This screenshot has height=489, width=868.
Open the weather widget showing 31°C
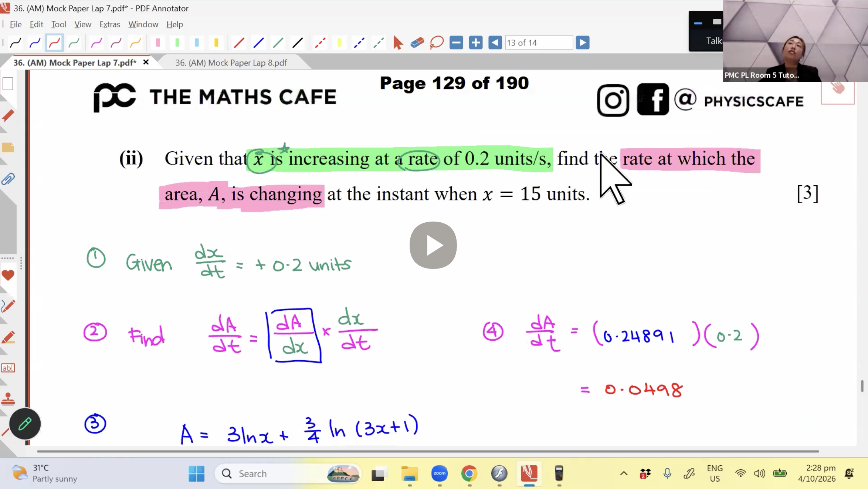(x=44, y=473)
